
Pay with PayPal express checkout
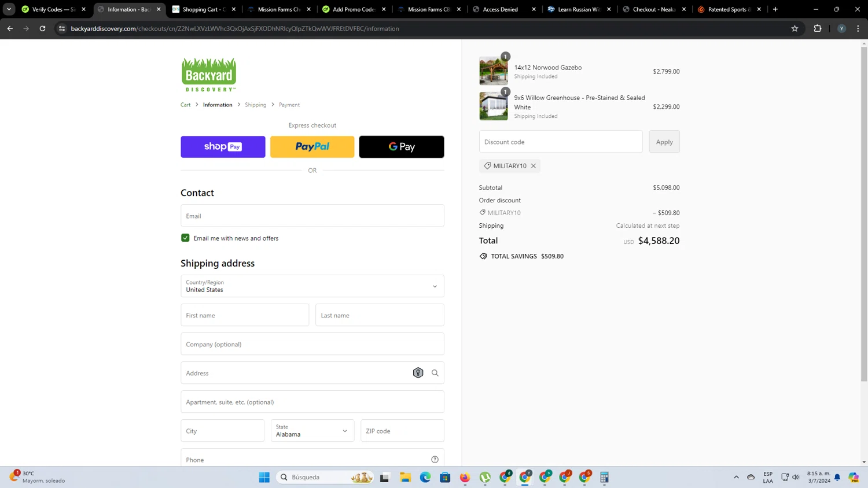pos(312,147)
